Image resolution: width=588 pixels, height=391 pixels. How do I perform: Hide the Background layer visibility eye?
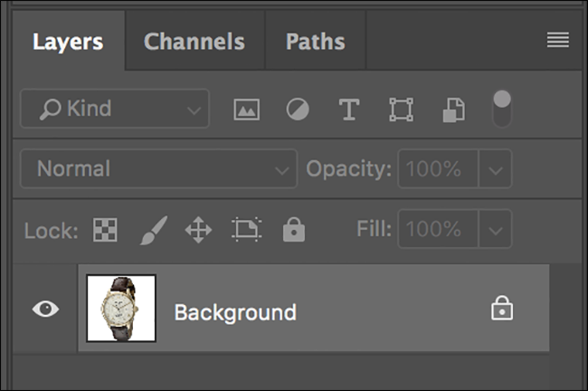point(45,310)
